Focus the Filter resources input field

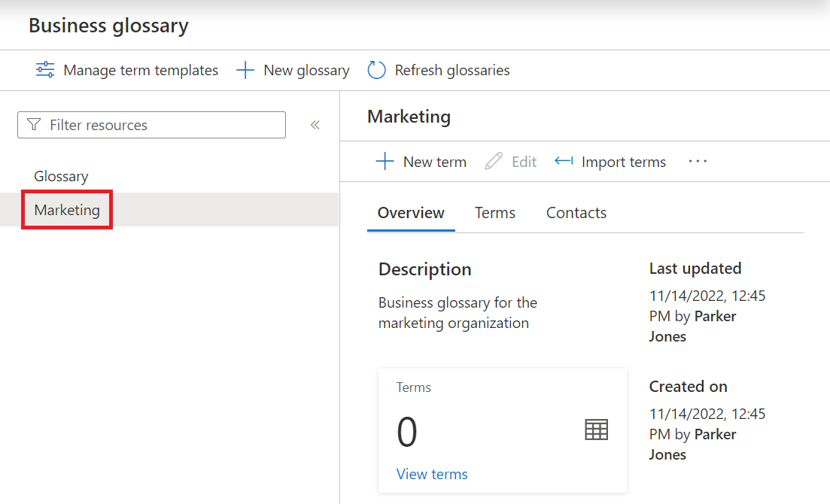point(162,125)
